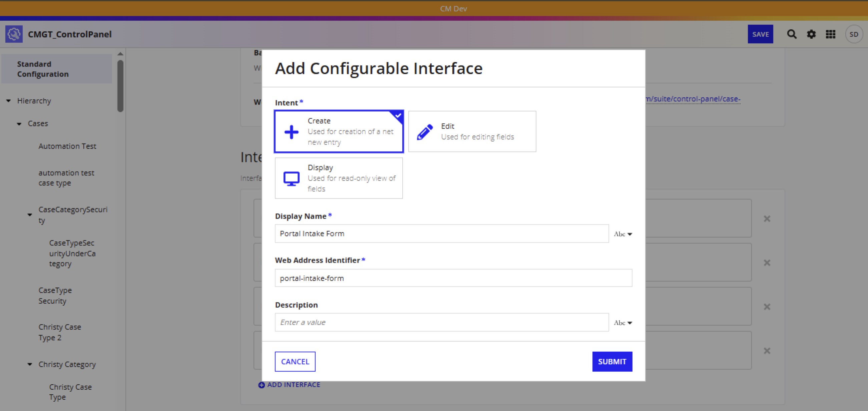Open Standard Configuration in sidebar

point(57,69)
